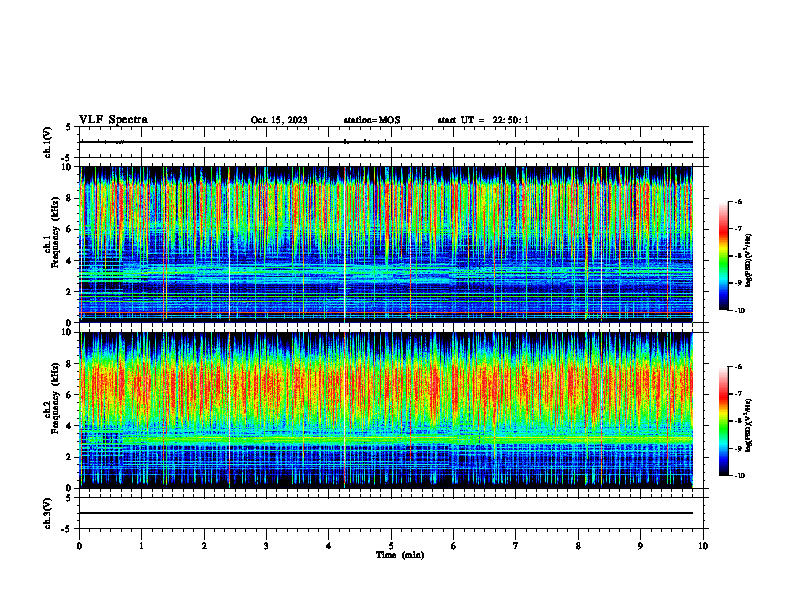Viewport: 792px width, 612px height.
Task: Select the ch.1 colorbar "log(PSD)" units label
Action: coord(750,261)
